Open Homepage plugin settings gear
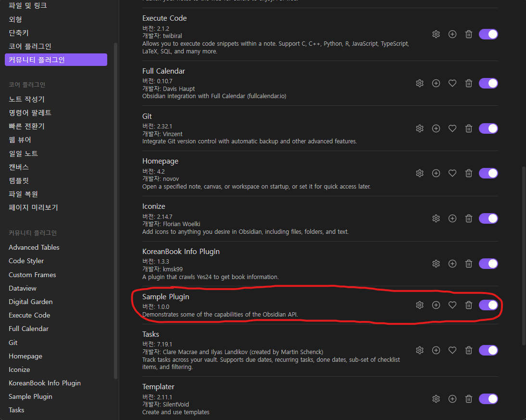The image size is (526, 420). coord(420,173)
